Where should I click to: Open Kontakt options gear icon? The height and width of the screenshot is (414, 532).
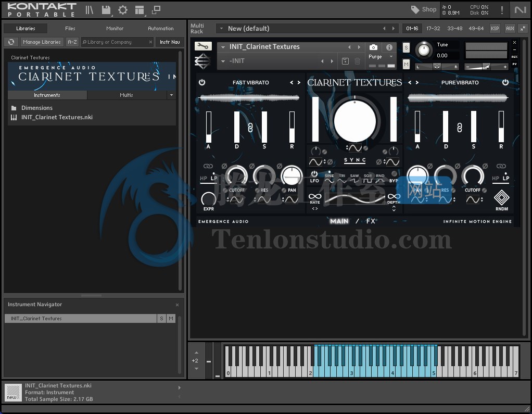[123, 10]
